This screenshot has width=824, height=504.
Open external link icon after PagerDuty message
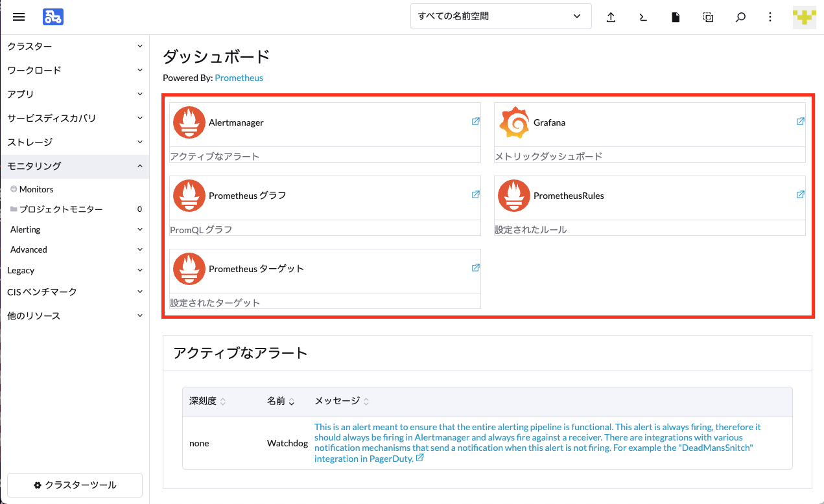pos(419,458)
